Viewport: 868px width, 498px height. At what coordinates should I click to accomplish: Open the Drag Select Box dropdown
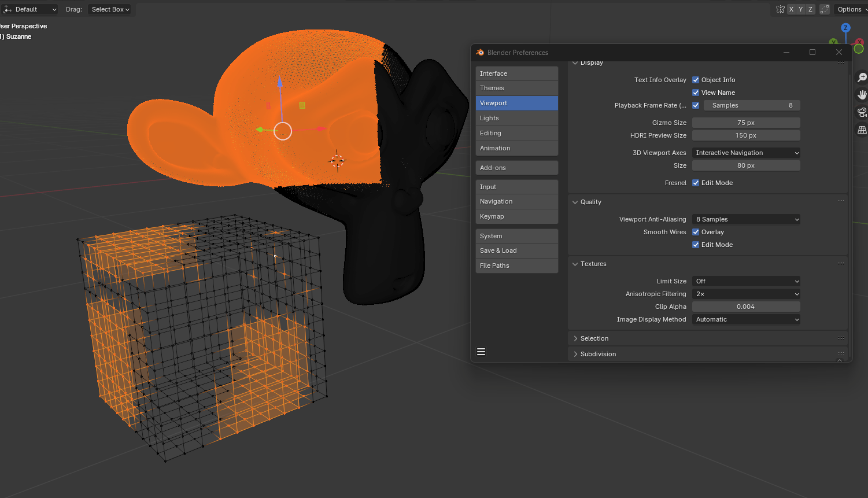click(110, 9)
